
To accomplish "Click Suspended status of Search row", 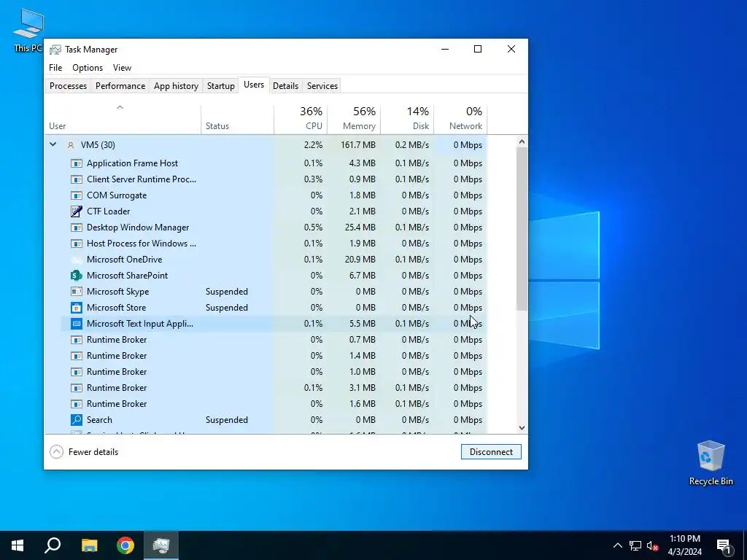I will 227,420.
